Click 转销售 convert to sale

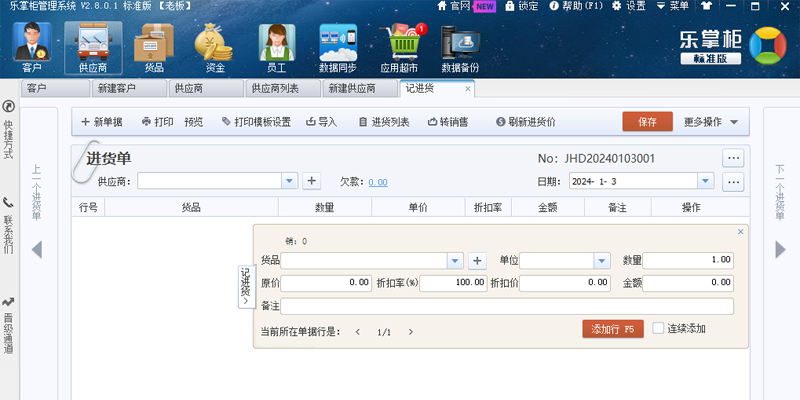(447, 122)
